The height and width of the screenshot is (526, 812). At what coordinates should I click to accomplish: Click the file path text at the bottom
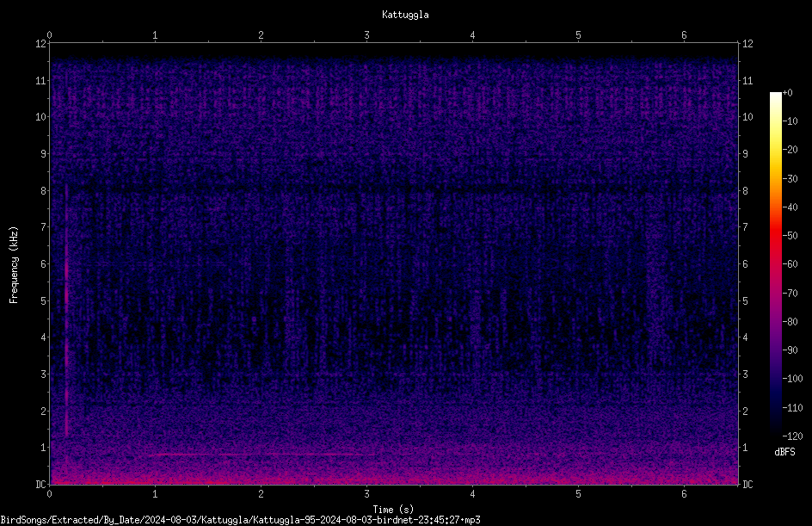point(240,520)
